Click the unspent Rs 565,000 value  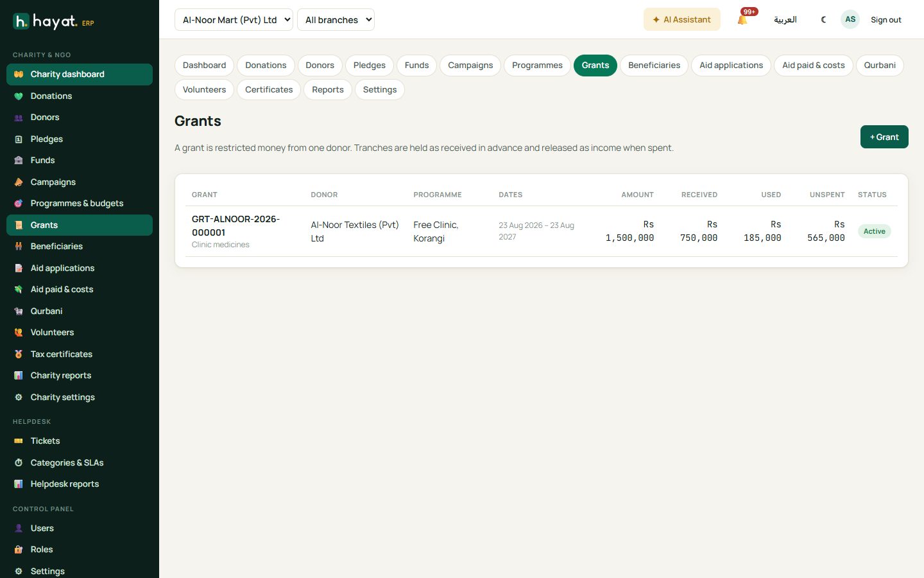click(826, 231)
